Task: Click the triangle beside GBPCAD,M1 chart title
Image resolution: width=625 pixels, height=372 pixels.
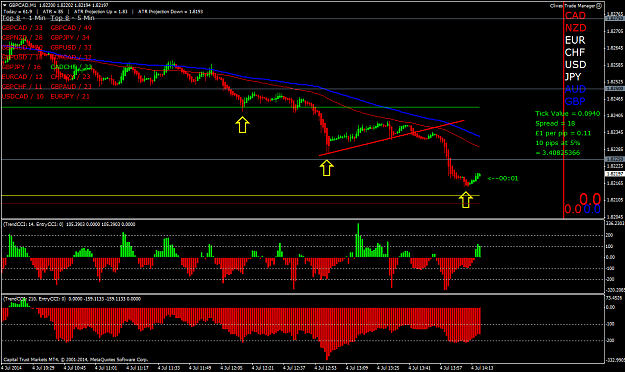Action: pyautogui.click(x=4, y=6)
